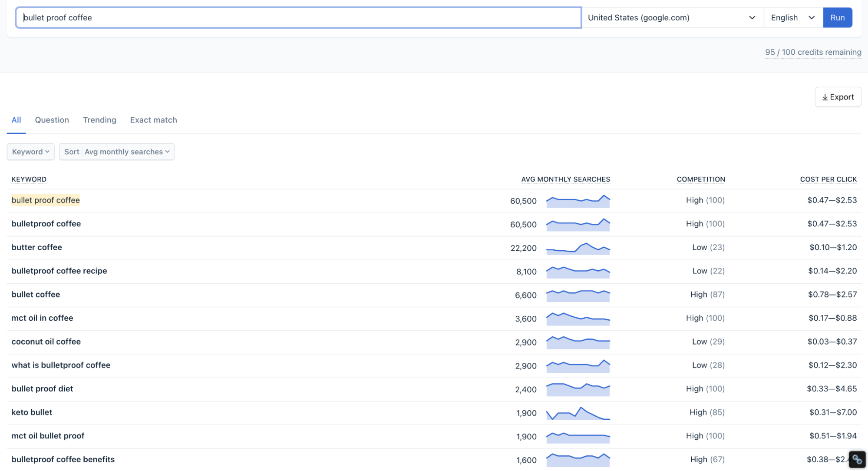Click the mct oil in coffee keyword
Screen dimensions: 868x471
click(x=42, y=318)
